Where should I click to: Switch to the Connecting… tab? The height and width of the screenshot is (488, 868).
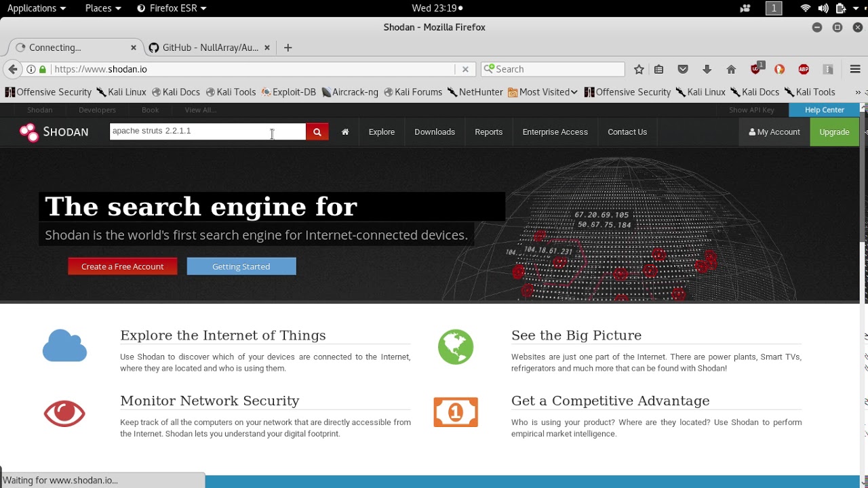coord(75,47)
